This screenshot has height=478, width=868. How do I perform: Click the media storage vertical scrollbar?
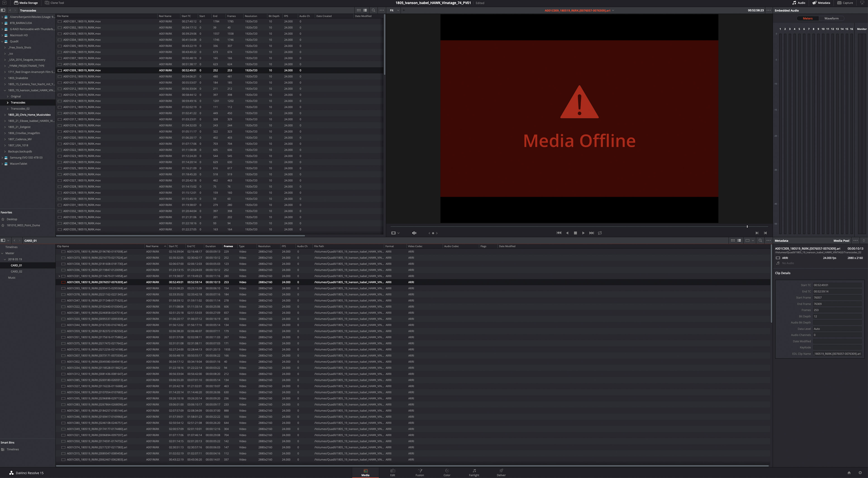coord(385,45)
